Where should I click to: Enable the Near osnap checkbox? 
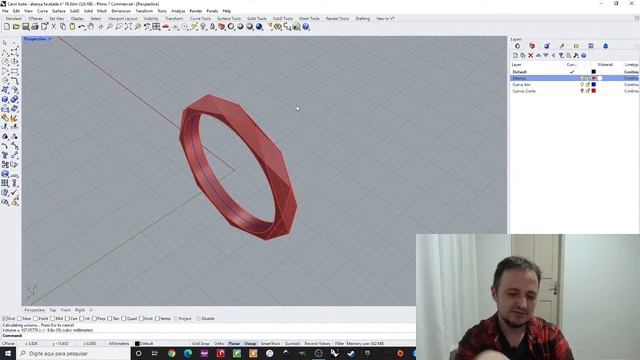click(x=20, y=318)
